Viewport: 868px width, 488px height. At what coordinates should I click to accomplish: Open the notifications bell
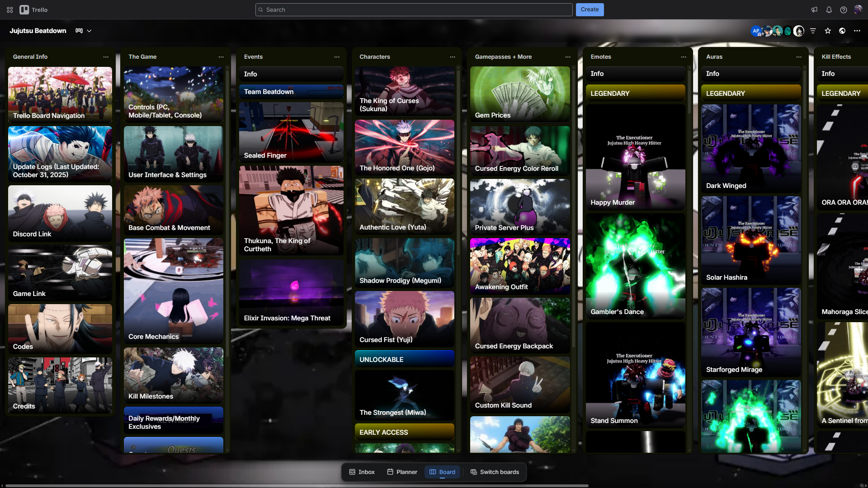pos(829,9)
